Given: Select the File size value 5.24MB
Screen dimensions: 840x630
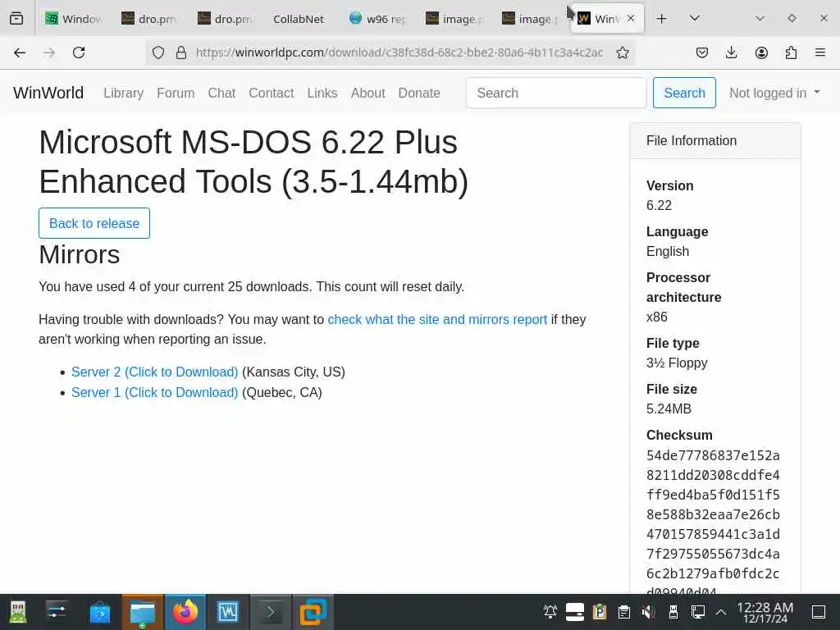Looking at the screenshot, I should 669,409.
